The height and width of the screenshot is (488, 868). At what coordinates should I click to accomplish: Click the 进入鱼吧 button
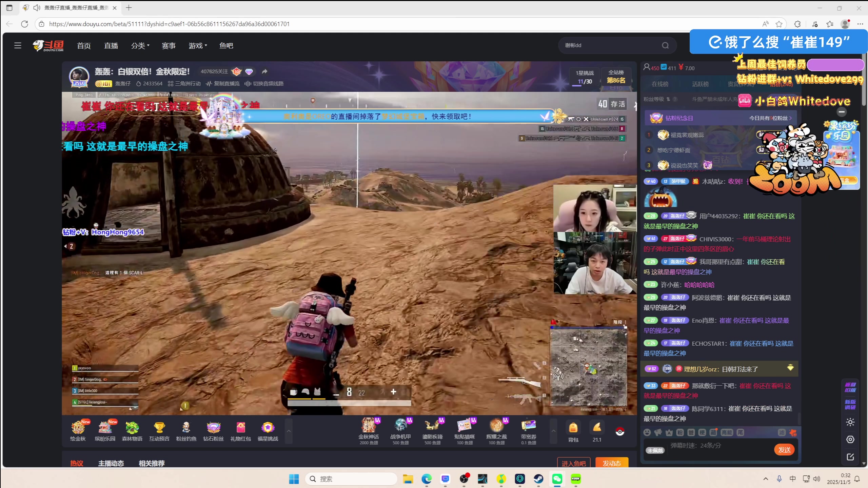(573, 463)
